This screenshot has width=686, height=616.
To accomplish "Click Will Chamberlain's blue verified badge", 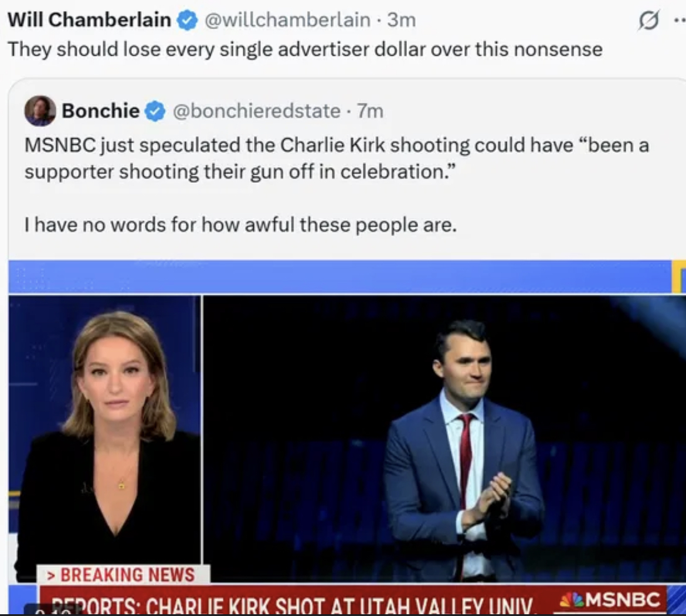I will tap(187, 21).
